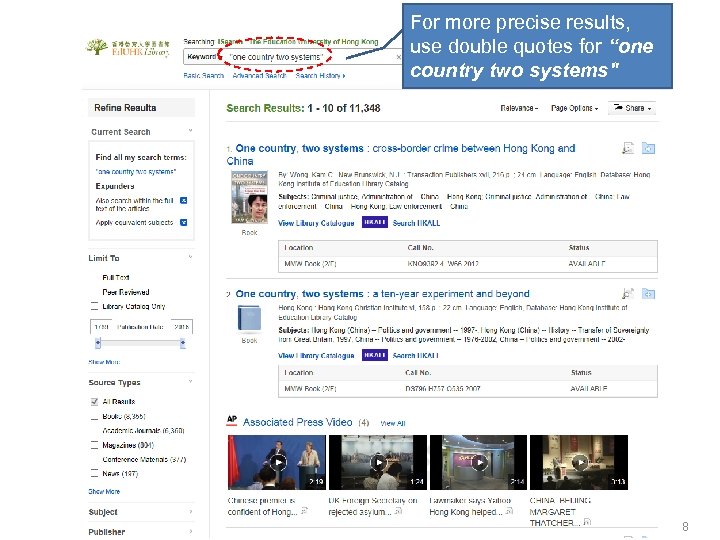Click left publication date slider handle
Screen dimensions: 720x540
(x=98, y=343)
